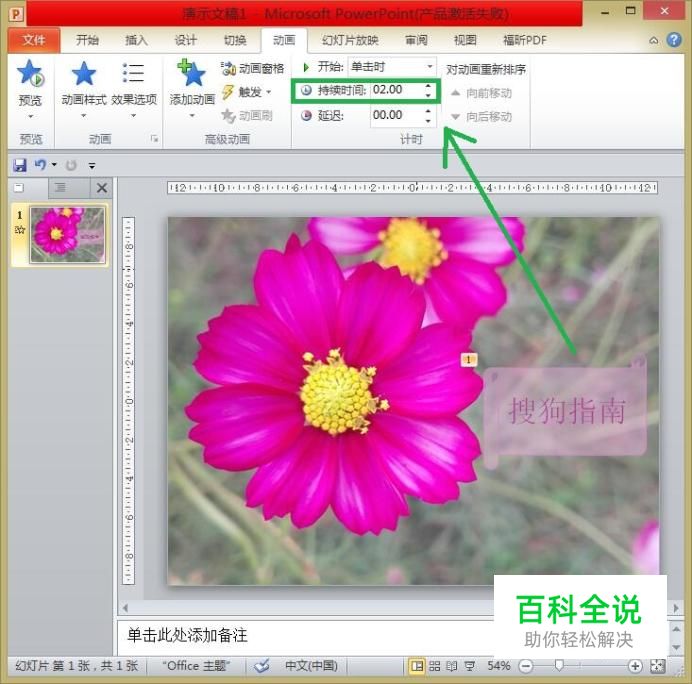Click the PowerPoint application icon
692x684 pixels.
pos(16,15)
